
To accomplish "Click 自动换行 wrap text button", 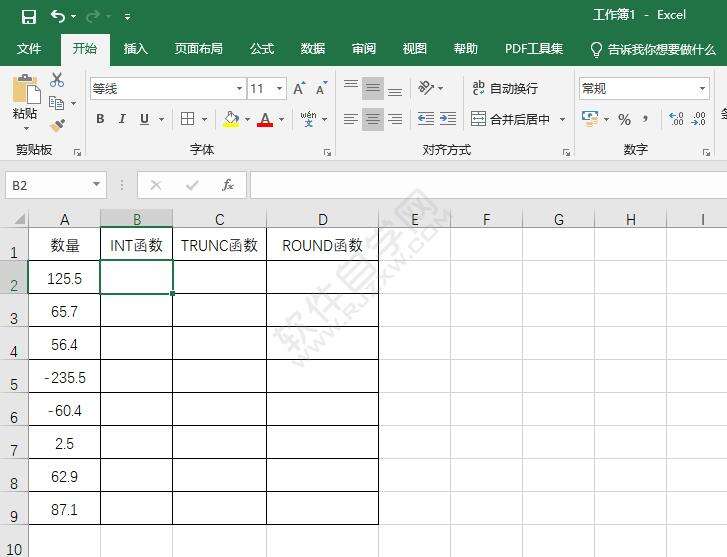I will click(505, 88).
